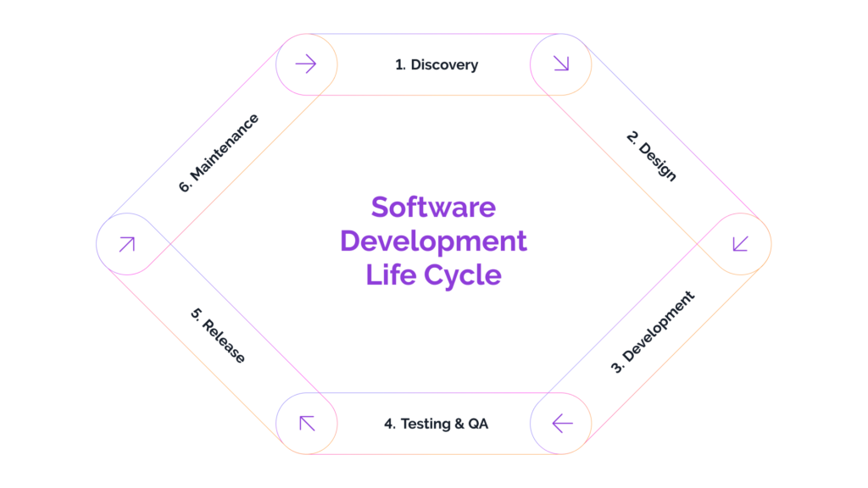Image resolution: width=868 pixels, height=488 pixels.
Task: Click the number "4." before Testing
Action: pos(390,424)
